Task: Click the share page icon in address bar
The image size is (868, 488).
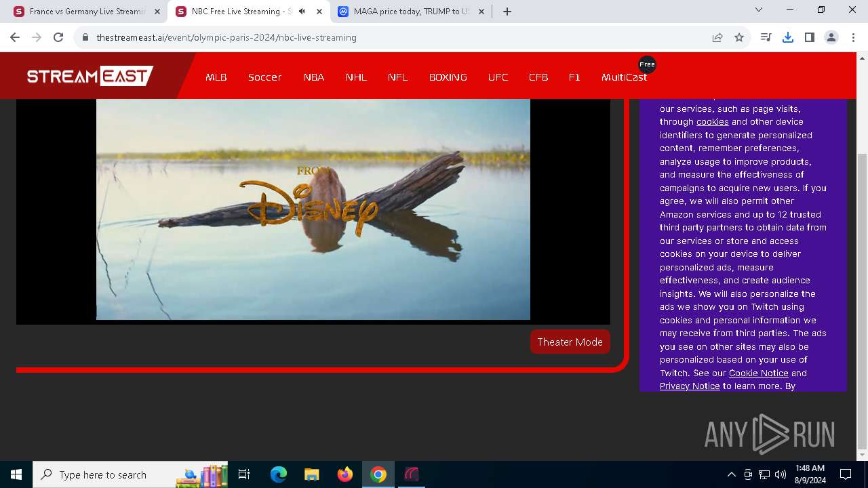Action: click(717, 37)
